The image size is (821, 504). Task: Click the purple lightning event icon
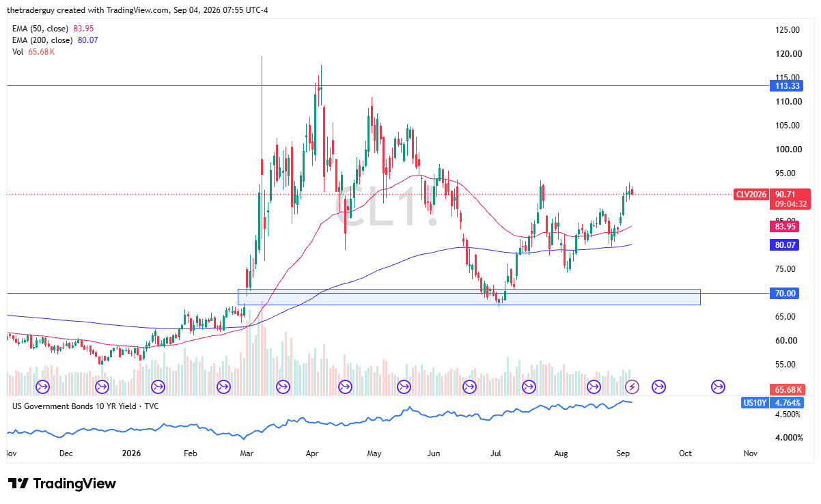click(x=633, y=387)
